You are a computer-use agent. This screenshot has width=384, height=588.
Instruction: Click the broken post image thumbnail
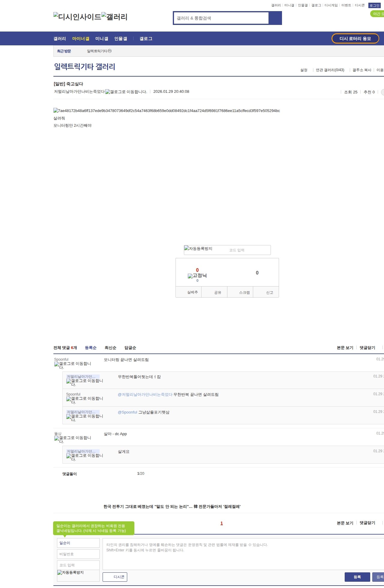[166, 111]
